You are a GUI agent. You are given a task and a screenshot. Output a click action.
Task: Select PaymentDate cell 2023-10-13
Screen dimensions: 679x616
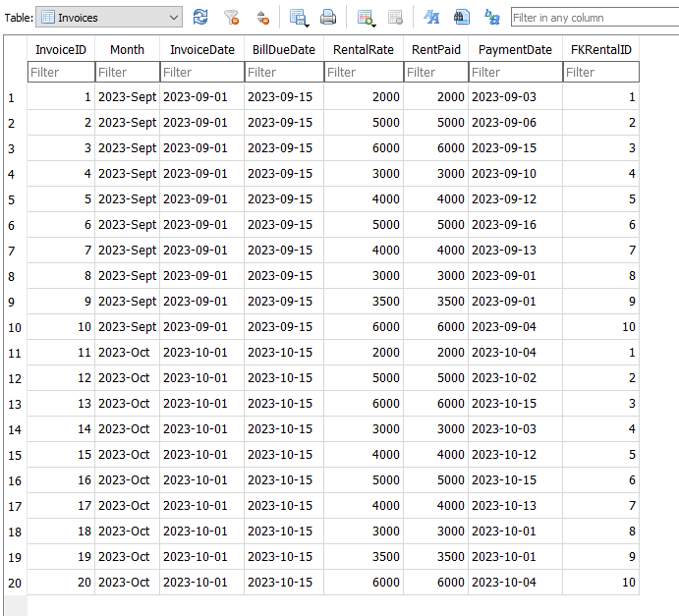515,506
